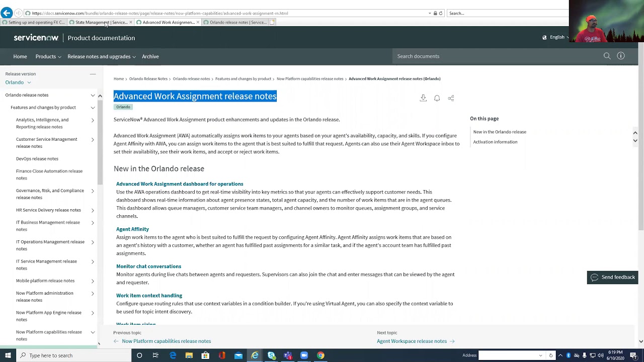The height and width of the screenshot is (362, 644).
Task: Switch to Internet Explorer taskbar icon
Action: (x=255, y=355)
